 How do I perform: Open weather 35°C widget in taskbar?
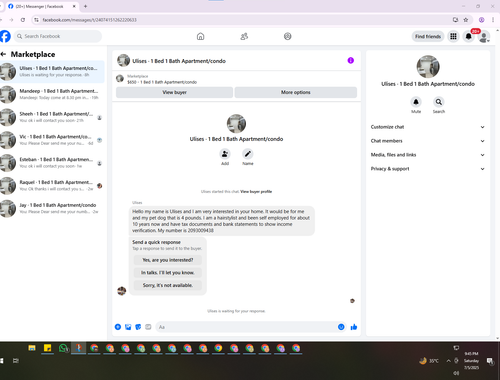[x=429, y=361]
